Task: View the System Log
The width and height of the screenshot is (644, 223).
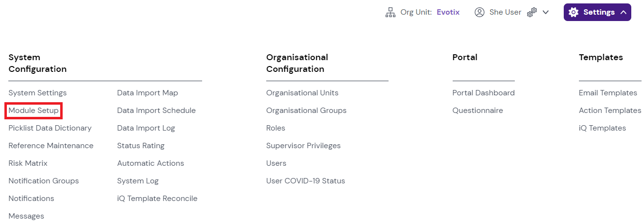Action: coord(138,181)
